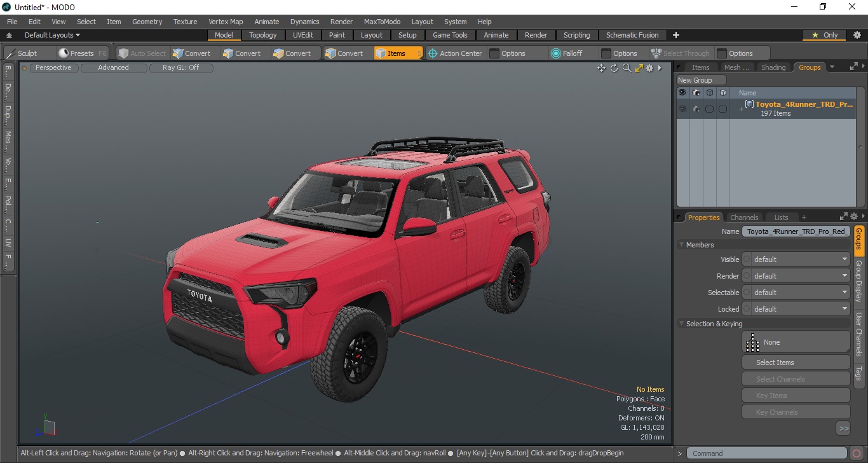The image size is (868, 463).
Task: Open the tab list arrow next to Groups tab
Action: click(832, 67)
